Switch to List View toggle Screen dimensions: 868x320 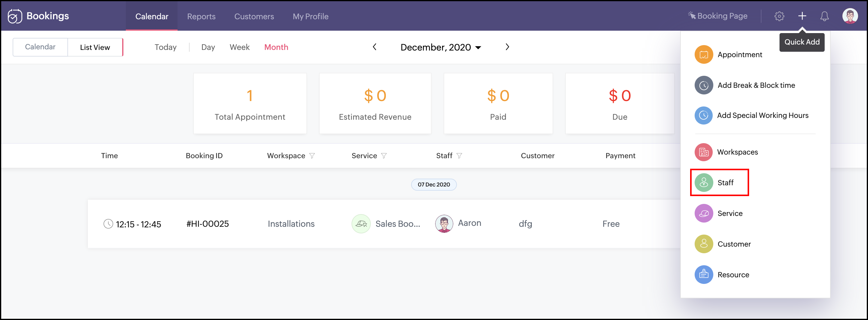[x=95, y=47]
